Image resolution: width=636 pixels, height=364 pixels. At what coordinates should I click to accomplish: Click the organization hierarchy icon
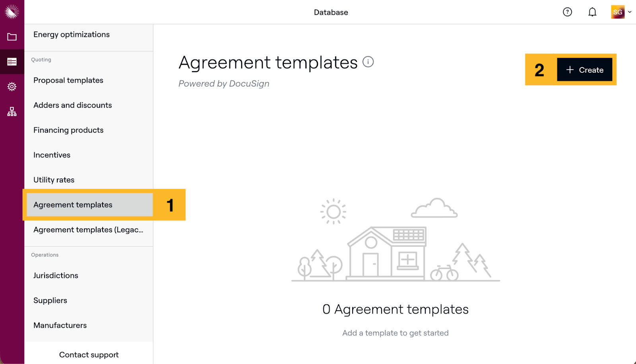[x=12, y=112]
